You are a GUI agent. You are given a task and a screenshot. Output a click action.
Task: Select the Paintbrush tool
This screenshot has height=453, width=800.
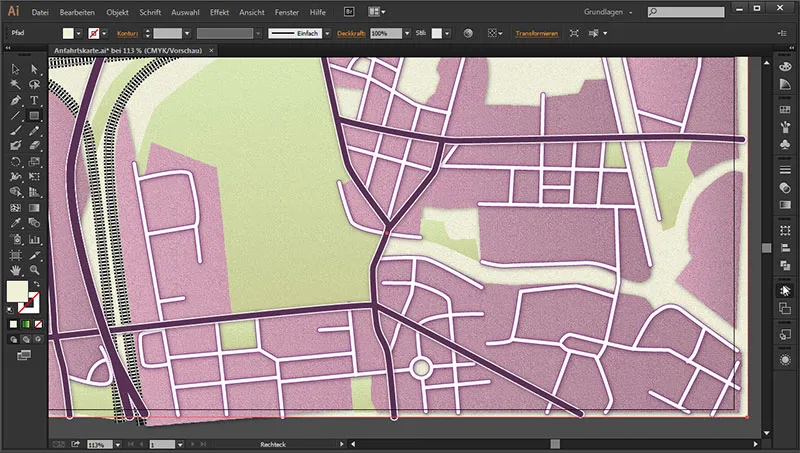pos(15,131)
